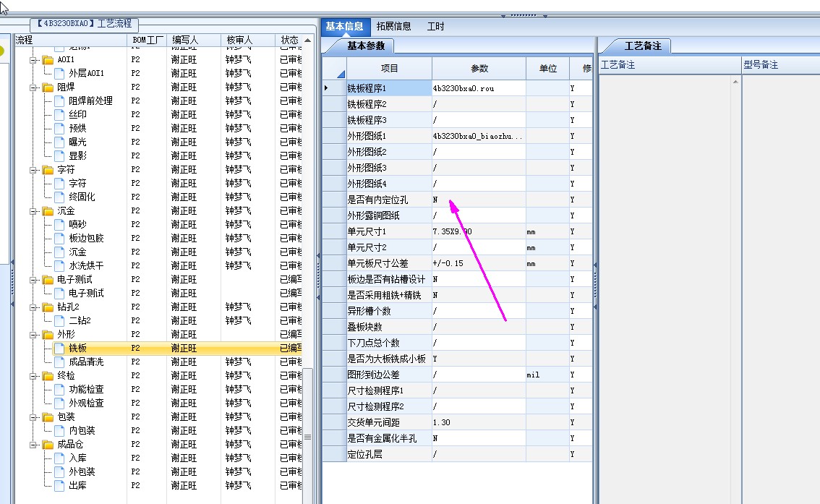The height and width of the screenshot is (504, 820).
Task: Open the 工时 tab
Action: tap(435, 26)
